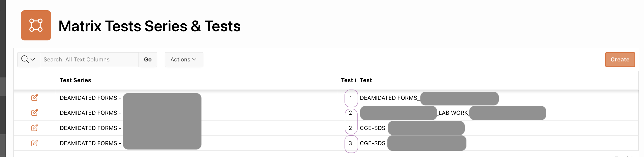The width and height of the screenshot is (644, 157).
Task: Click the Search All Text Columns field
Action: coord(89,60)
